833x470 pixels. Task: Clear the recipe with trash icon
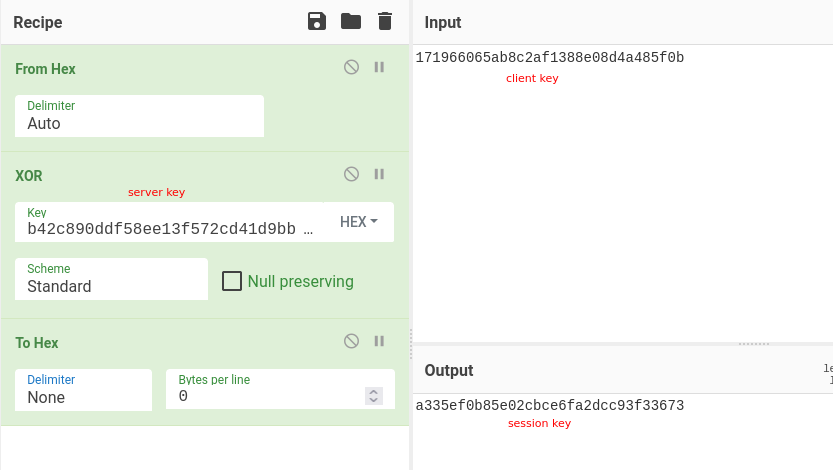tap(384, 22)
